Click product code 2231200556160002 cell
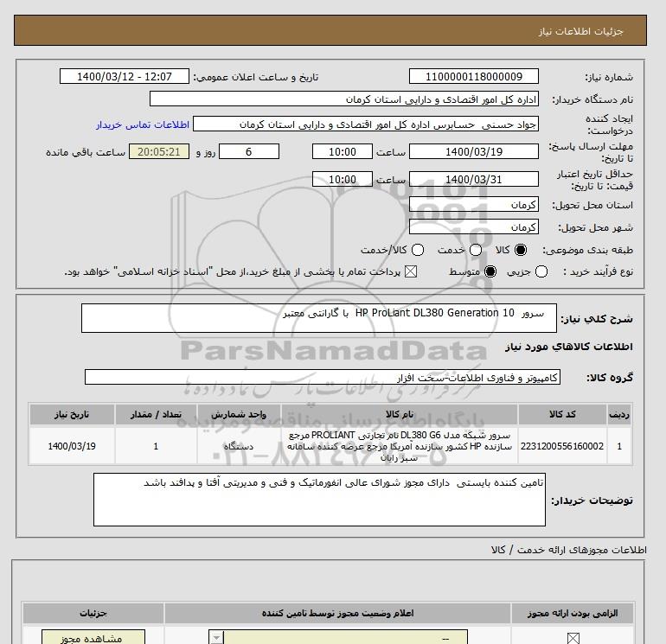Viewport: 666px width, 644px height. point(562,446)
